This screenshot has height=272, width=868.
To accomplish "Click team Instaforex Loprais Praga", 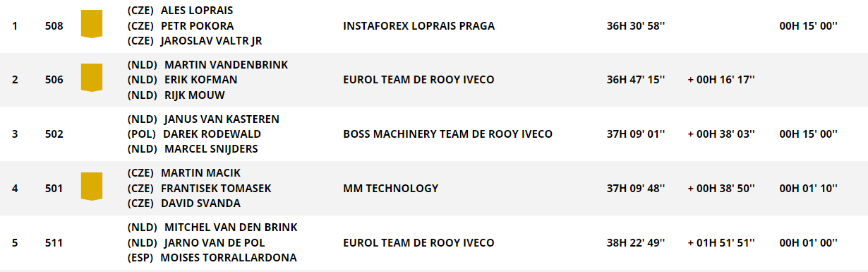I will pos(418,26).
